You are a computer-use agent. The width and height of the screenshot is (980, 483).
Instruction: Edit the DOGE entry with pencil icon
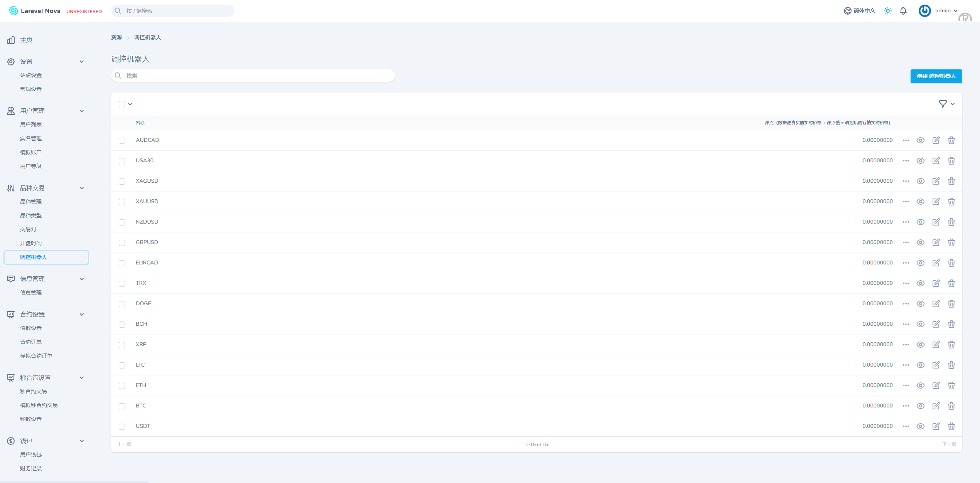[936, 304]
